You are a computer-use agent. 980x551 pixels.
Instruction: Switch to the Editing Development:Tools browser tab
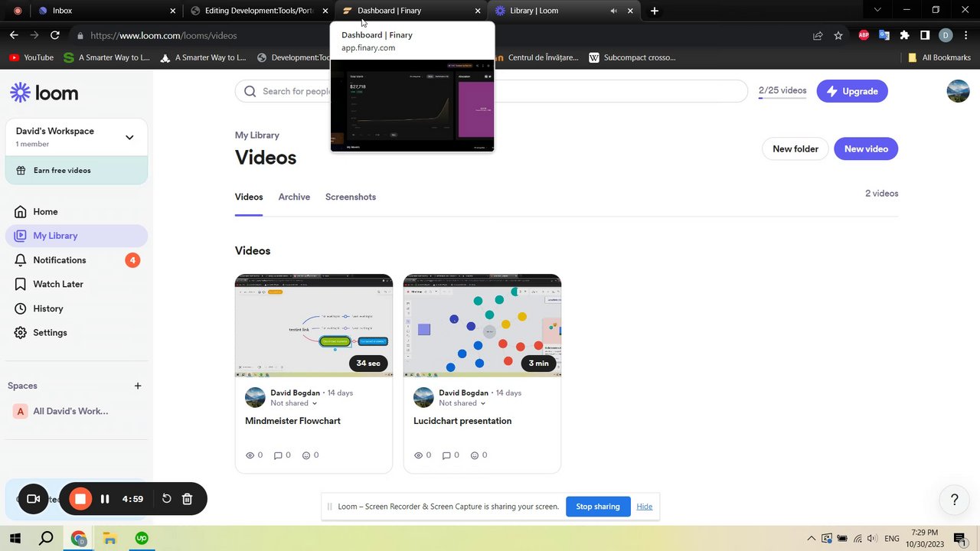[x=260, y=11]
